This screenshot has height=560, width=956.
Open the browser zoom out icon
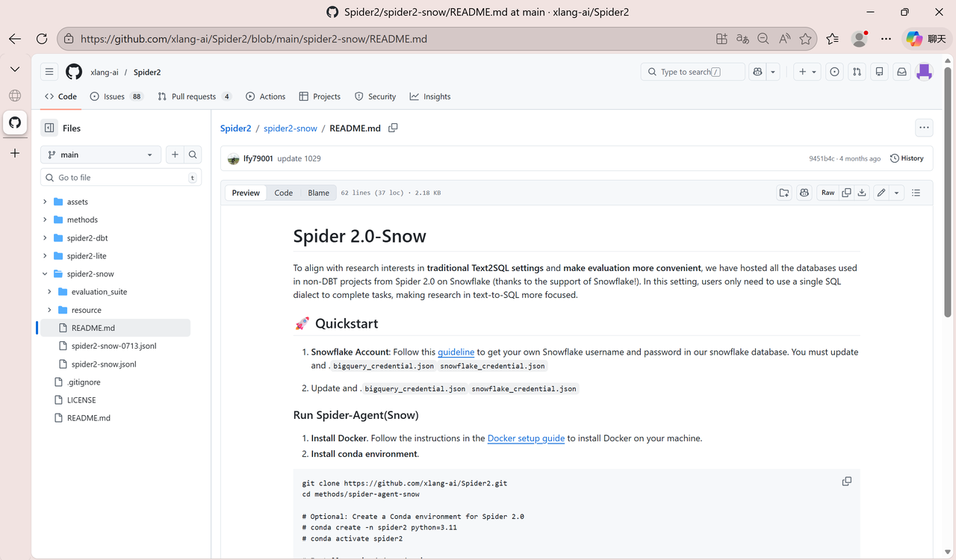(x=763, y=39)
